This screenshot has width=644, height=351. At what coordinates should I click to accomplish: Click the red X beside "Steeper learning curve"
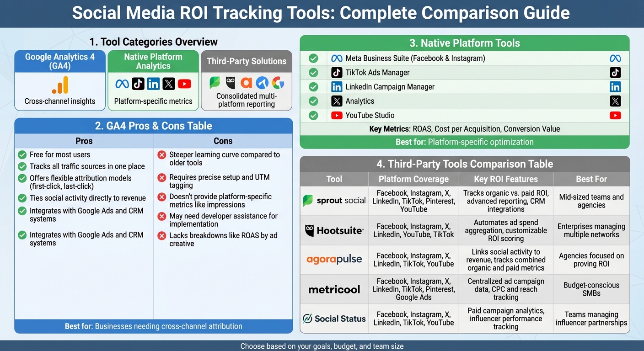tap(161, 155)
